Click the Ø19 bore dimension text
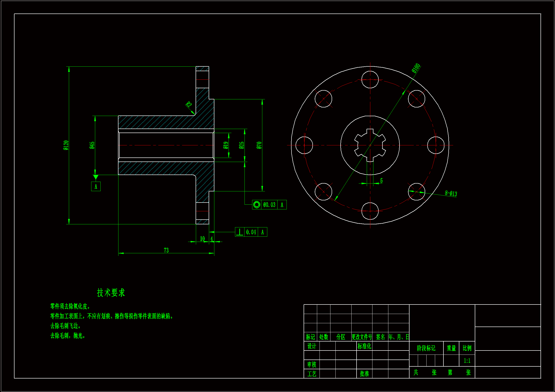 coord(226,145)
